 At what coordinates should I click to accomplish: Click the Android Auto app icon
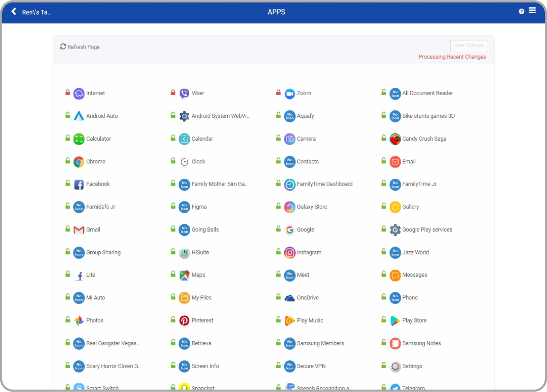tap(79, 116)
